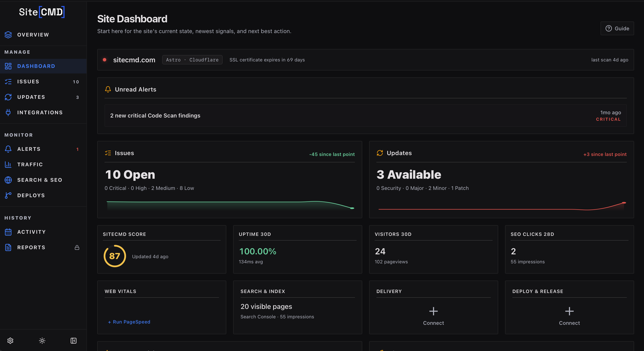This screenshot has width=644, height=351.
Task: Open settings via the gear icon
Action: point(10,341)
